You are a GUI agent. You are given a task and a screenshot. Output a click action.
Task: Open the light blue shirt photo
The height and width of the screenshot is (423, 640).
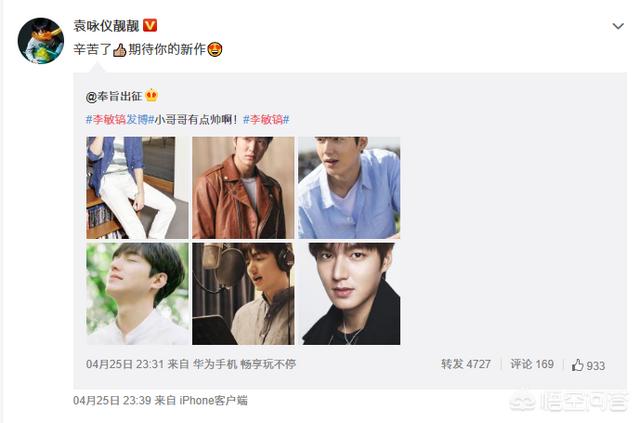349,188
